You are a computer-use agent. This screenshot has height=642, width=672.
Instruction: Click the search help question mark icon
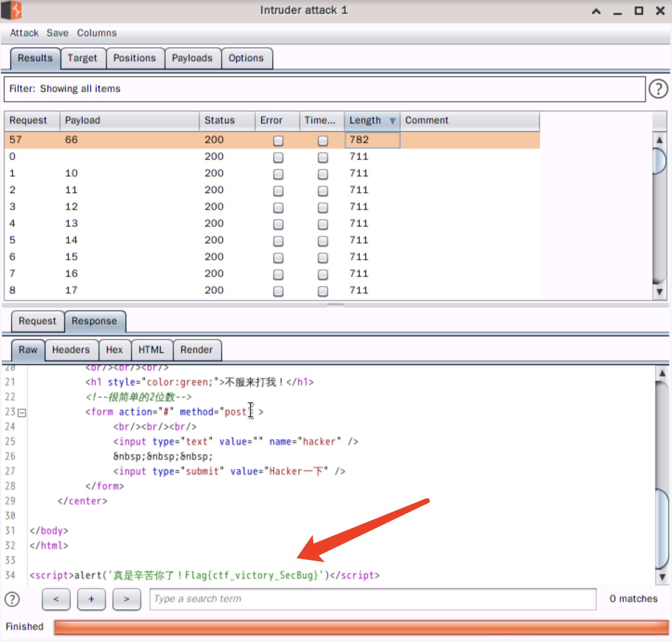point(12,599)
